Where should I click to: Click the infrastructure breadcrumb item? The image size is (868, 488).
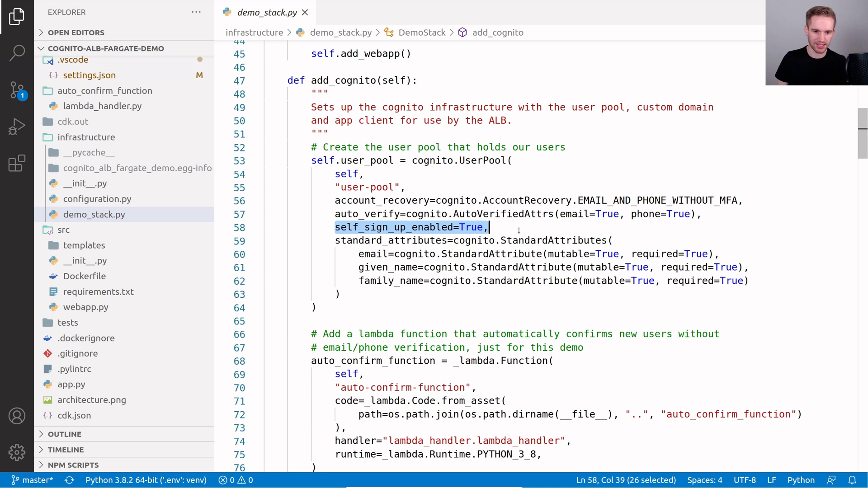(254, 32)
